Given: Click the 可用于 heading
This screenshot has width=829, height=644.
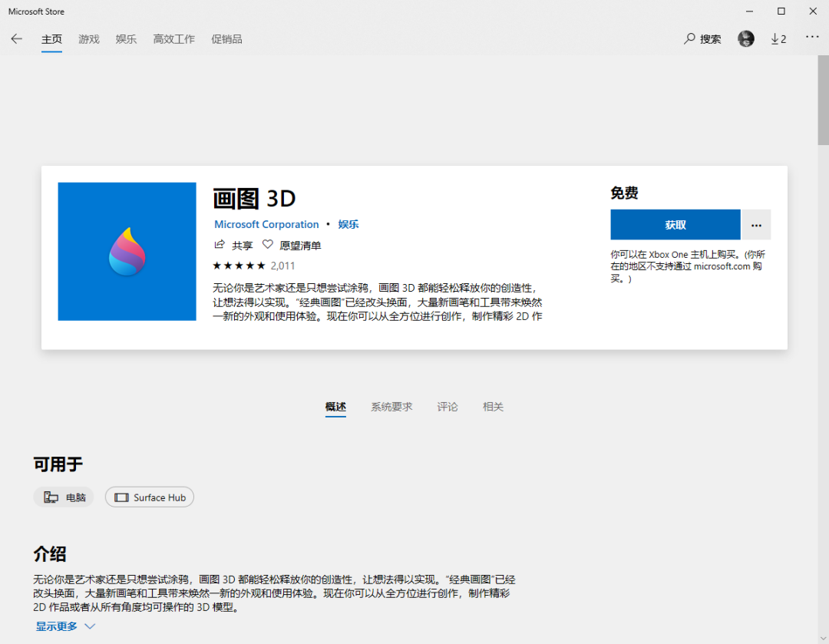Looking at the screenshot, I should point(58,464).
